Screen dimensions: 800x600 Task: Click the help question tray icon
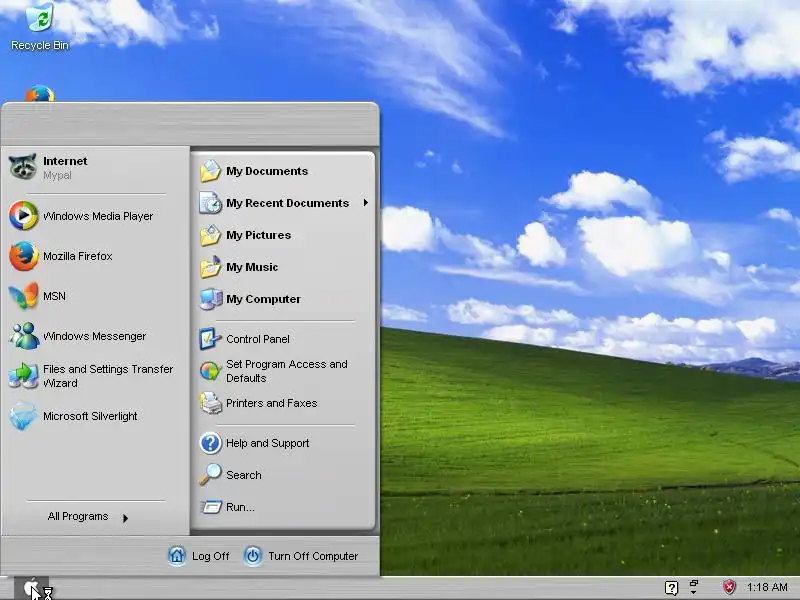671,587
